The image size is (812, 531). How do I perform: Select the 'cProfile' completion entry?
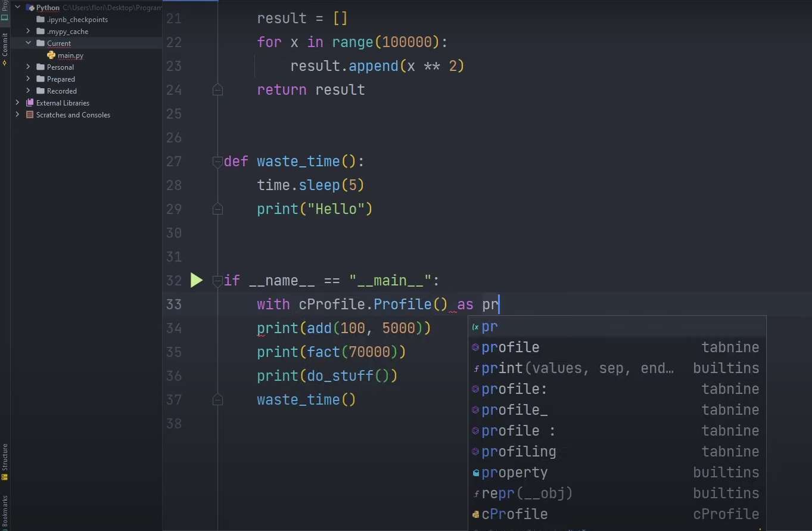(x=515, y=514)
